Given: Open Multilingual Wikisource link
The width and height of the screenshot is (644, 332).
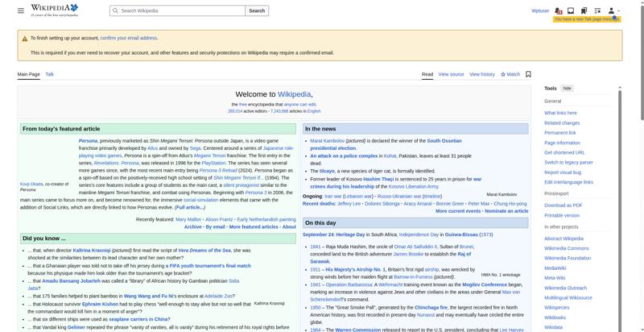Looking at the screenshot, I should pos(568,298).
